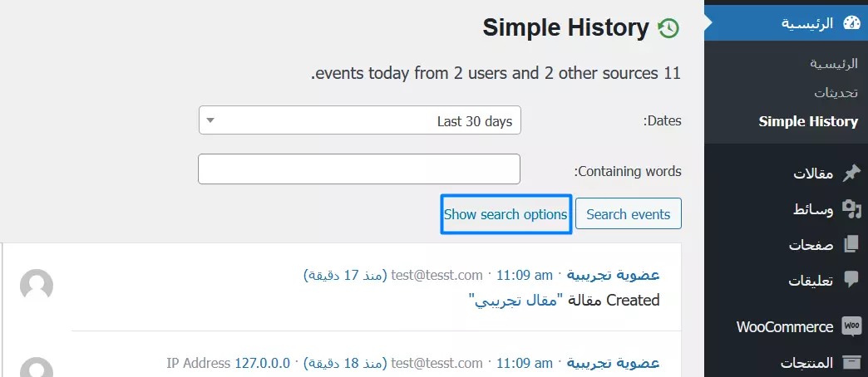Click the Search events button
This screenshot has height=377, width=868.
pyautogui.click(x=628, y=214)
